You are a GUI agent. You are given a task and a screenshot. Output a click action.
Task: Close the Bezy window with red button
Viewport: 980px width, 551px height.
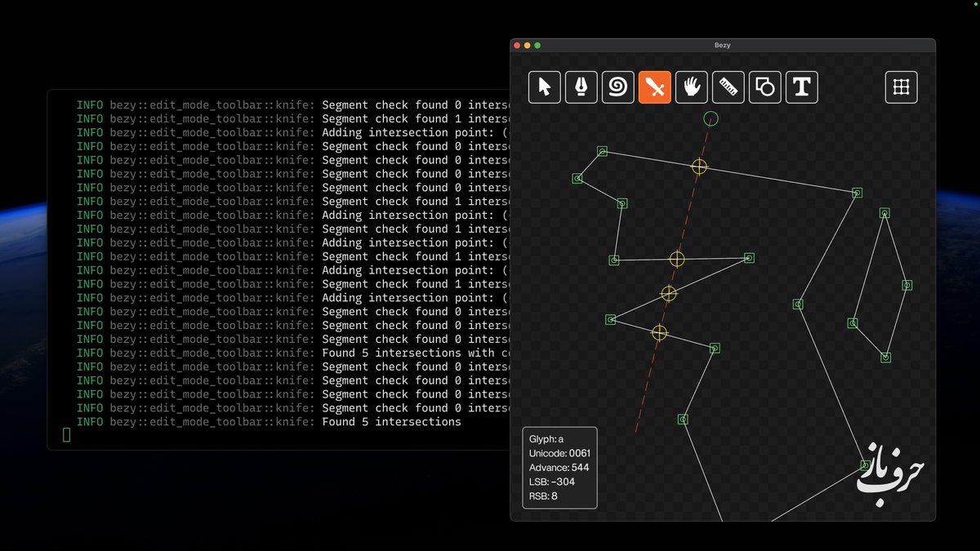[518, 46]
